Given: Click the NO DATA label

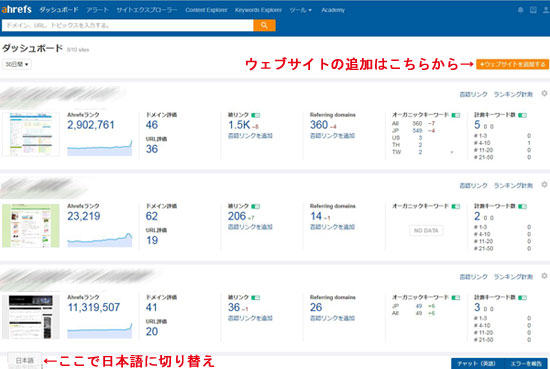Looking at the screenshot, I should point(426,230).
